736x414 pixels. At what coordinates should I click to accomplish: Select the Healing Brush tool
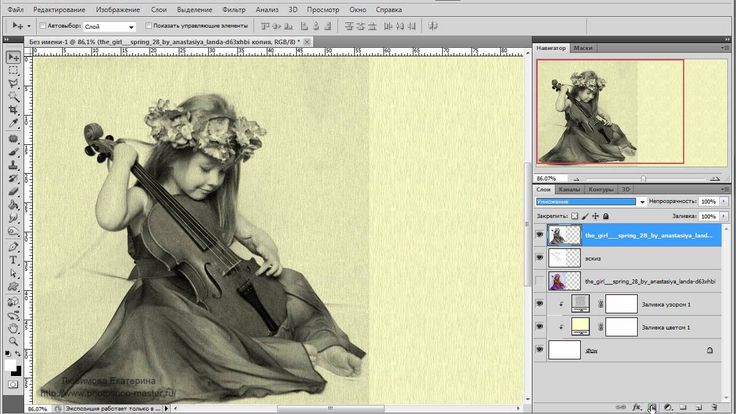[13, 139]
